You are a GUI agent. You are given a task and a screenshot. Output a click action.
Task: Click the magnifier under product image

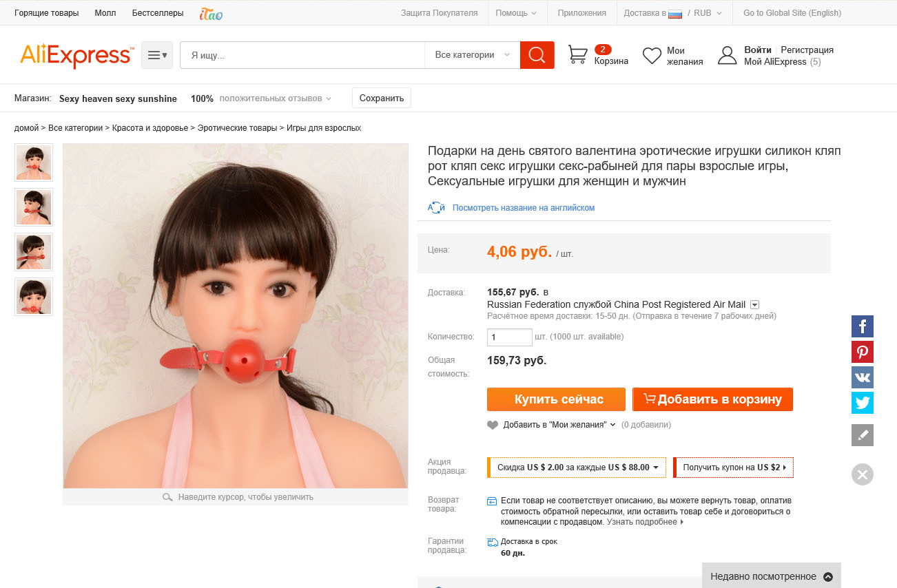click(x=167, y=497)
